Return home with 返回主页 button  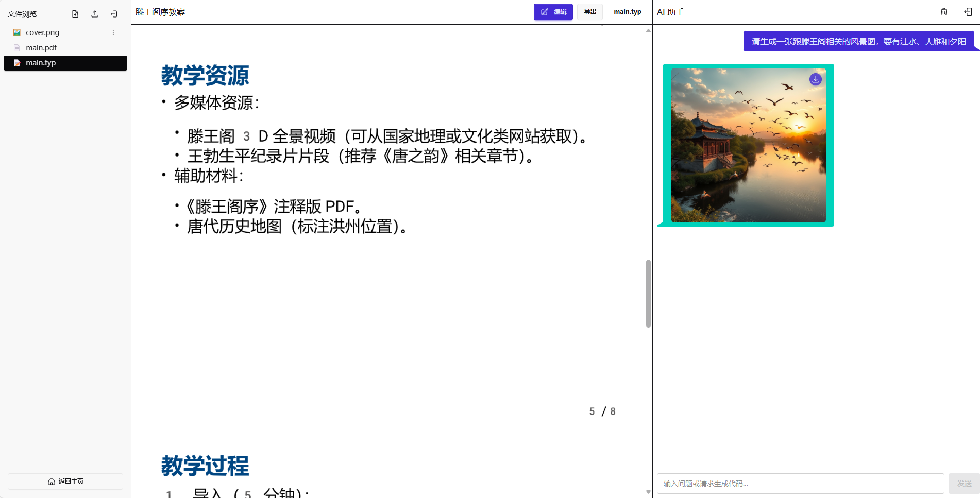click(65, 481)
